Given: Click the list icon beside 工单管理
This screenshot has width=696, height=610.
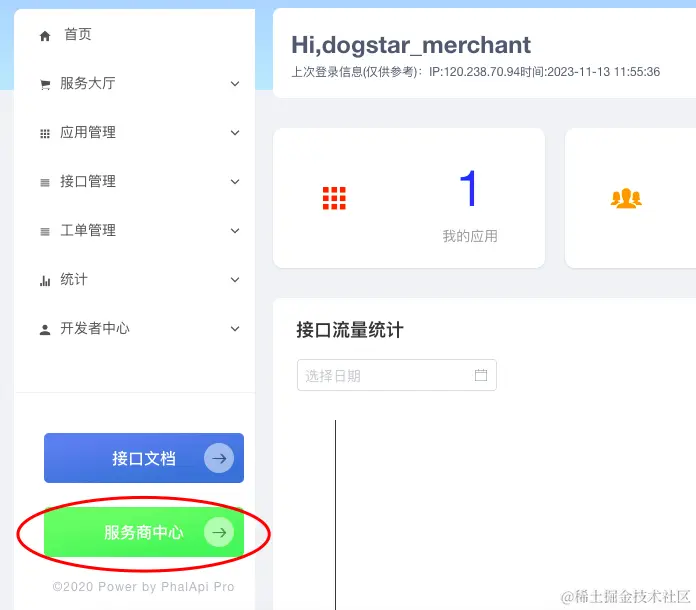Looking at the screenshot, I should [x=45, y=231].
